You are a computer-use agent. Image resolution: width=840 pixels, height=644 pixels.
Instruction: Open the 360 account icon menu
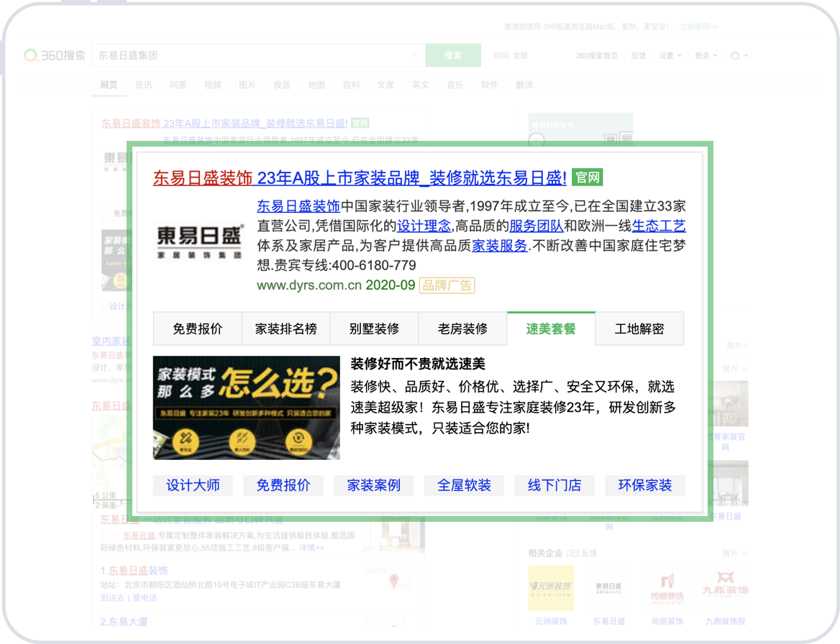click(x=736, y=55)
